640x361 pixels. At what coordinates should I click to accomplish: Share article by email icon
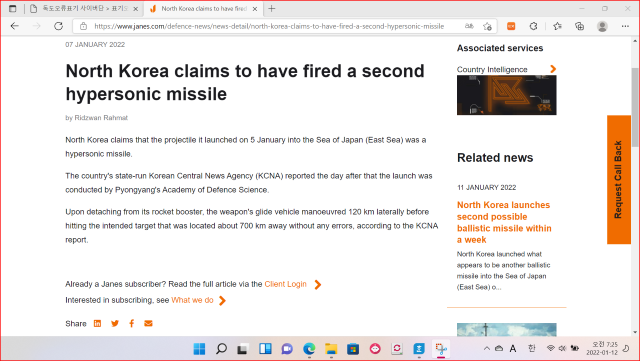148,323
